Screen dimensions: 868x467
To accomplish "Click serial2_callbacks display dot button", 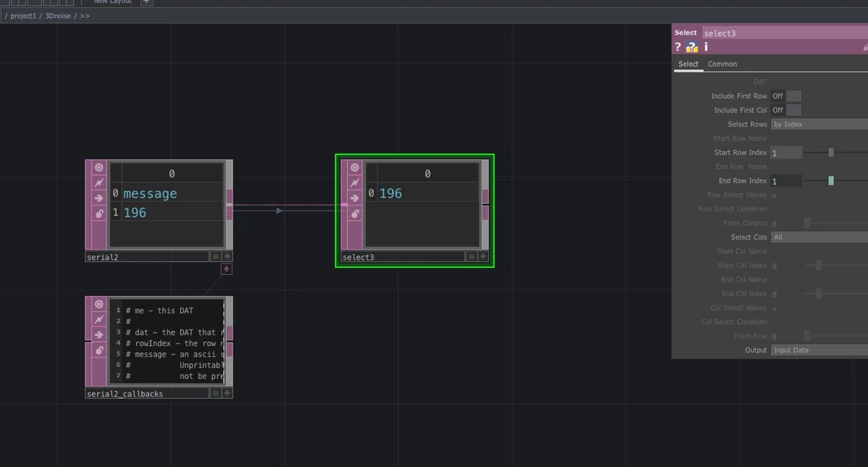I will pyautogui.click(x=216, y=393).
